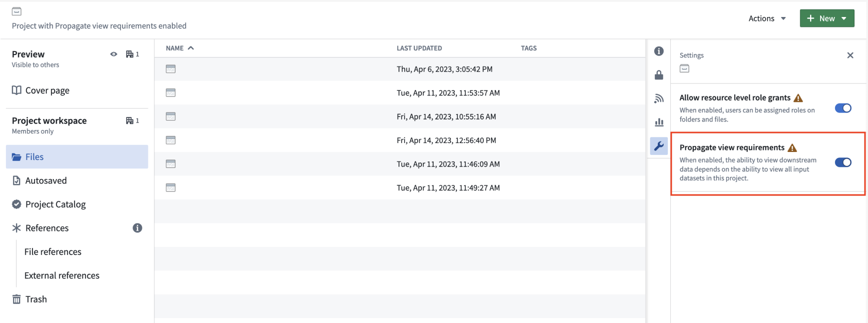Open the bar chart usage icon

coord(659,122)
